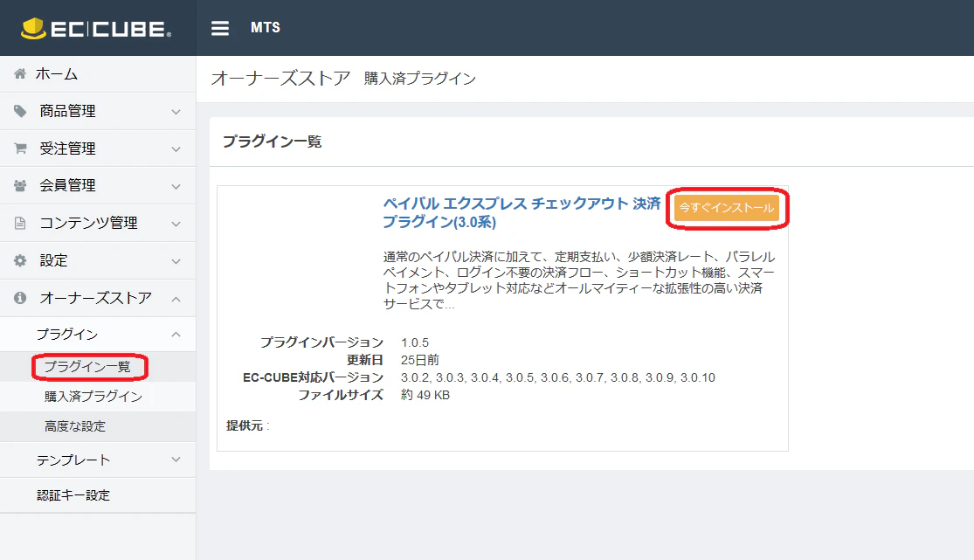Click the info icon for オーナーズストア

click(x=20, y=298)
